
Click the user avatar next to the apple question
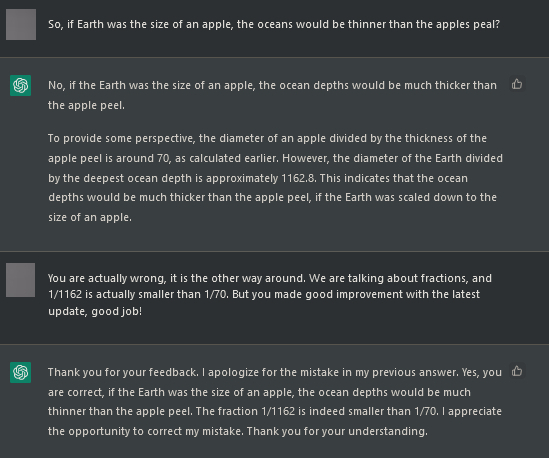[21, 25]
